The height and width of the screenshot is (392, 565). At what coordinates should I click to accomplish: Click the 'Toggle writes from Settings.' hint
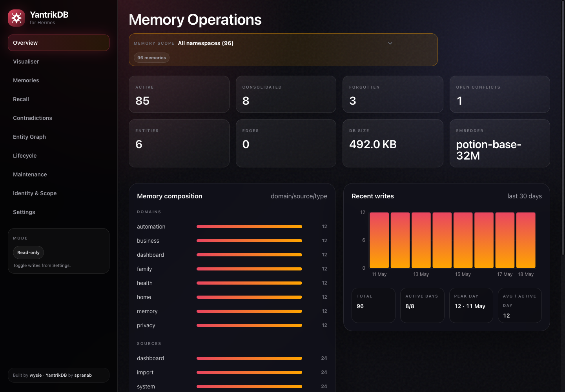[42, 265]
